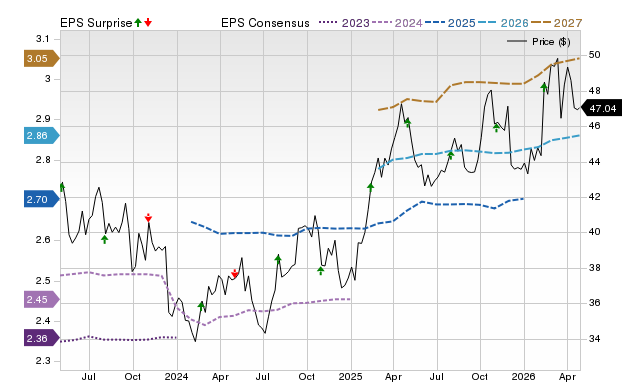Click the 2025 x-axis label
The image size is (640, 382).
pyautogui.click(x=350, y=376)
